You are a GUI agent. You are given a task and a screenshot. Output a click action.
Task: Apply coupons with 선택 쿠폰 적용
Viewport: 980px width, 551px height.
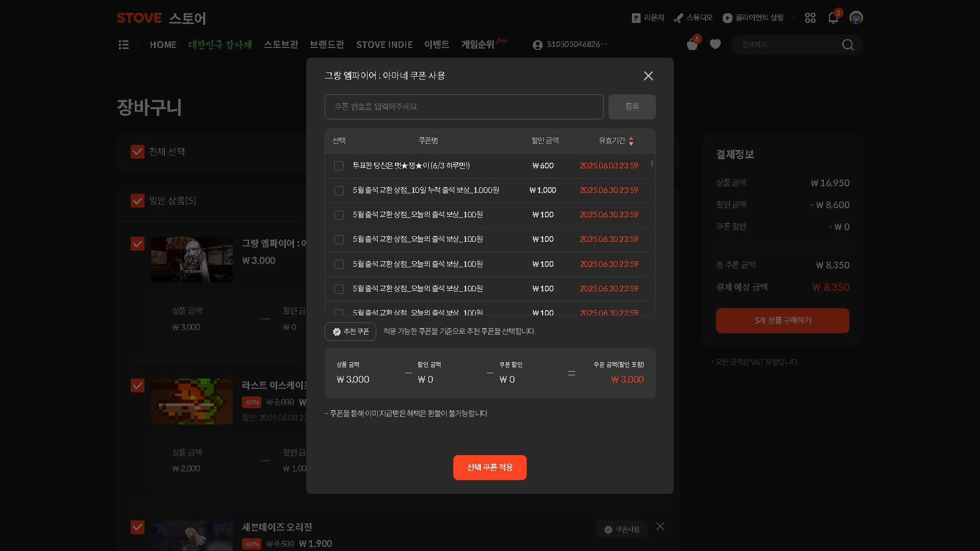[490, 467]
